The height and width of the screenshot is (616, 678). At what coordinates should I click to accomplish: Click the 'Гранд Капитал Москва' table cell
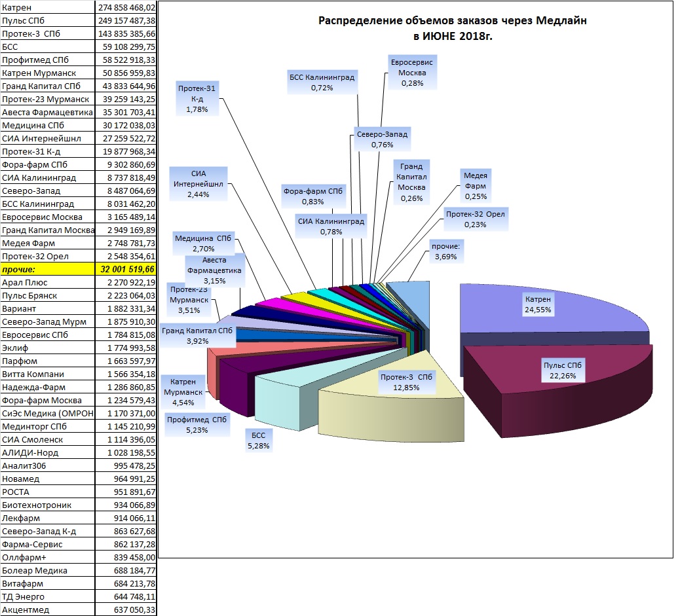pyautogui.click(x=48, y=230)
